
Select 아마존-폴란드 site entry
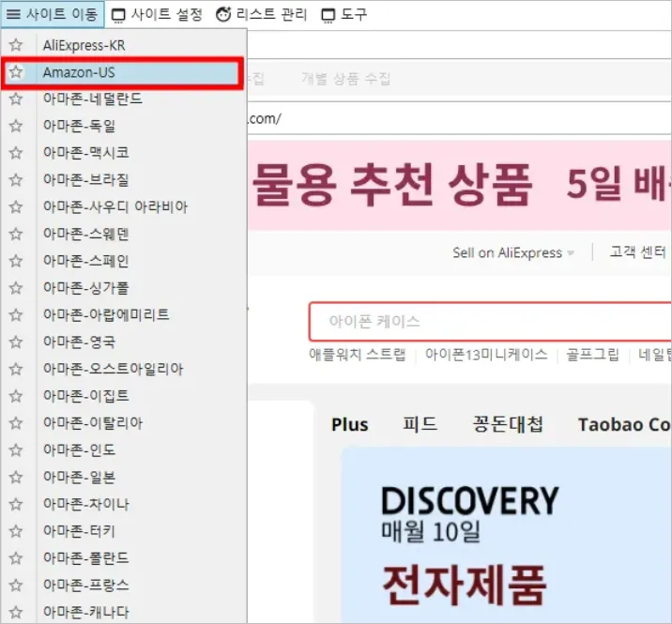(124, 558)
